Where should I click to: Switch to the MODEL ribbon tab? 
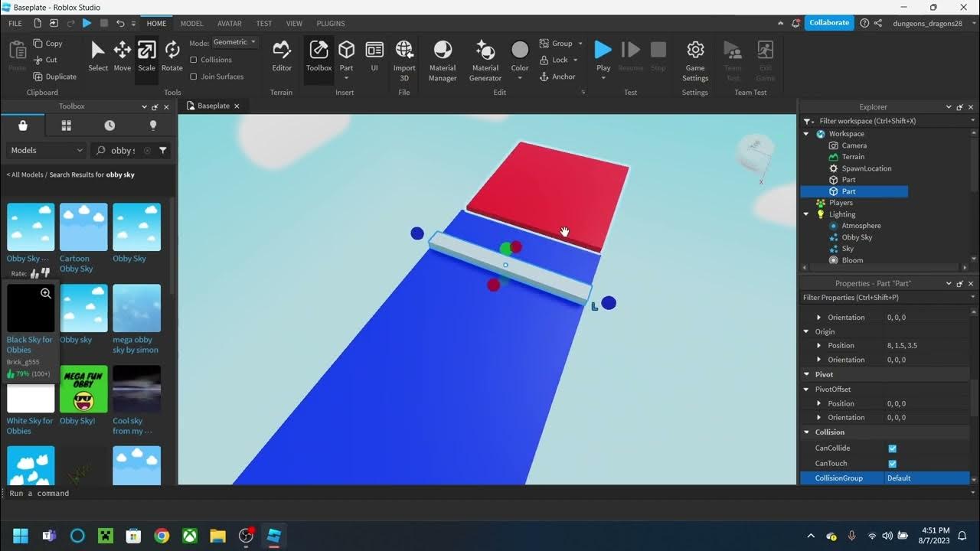pyautogui.click(x=191, y=24)
